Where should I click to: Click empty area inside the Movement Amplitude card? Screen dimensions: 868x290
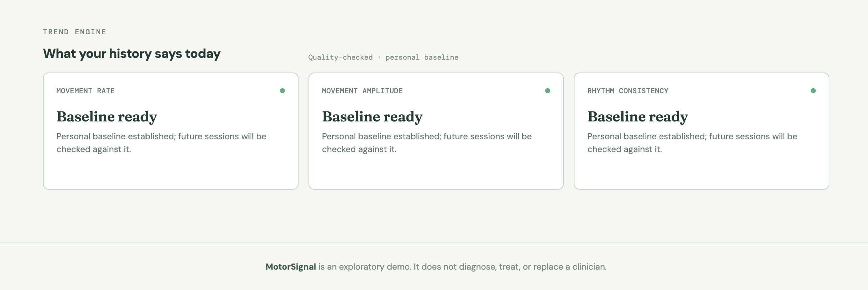[x=436, y=173]
